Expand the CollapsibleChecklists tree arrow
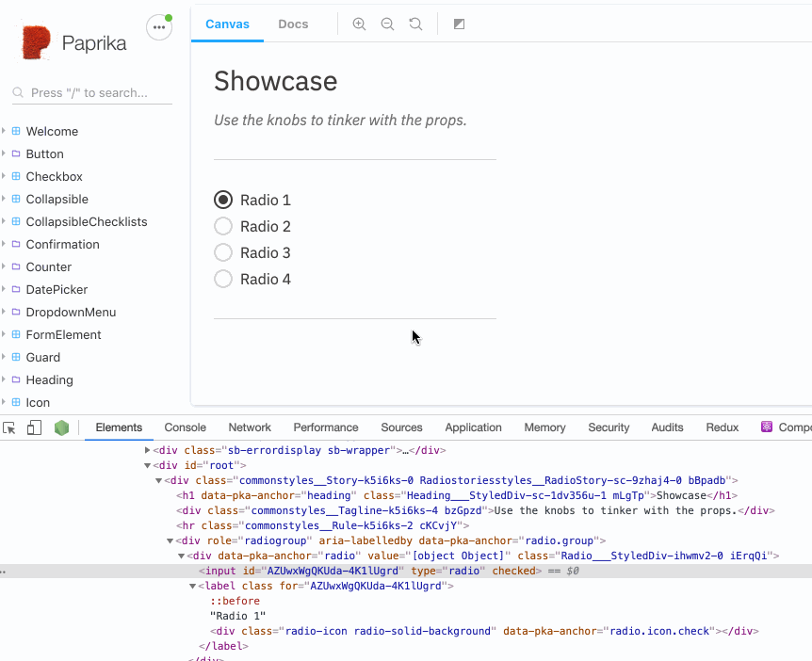The width and height of the screenshot is (812, 661). point(3,221)
